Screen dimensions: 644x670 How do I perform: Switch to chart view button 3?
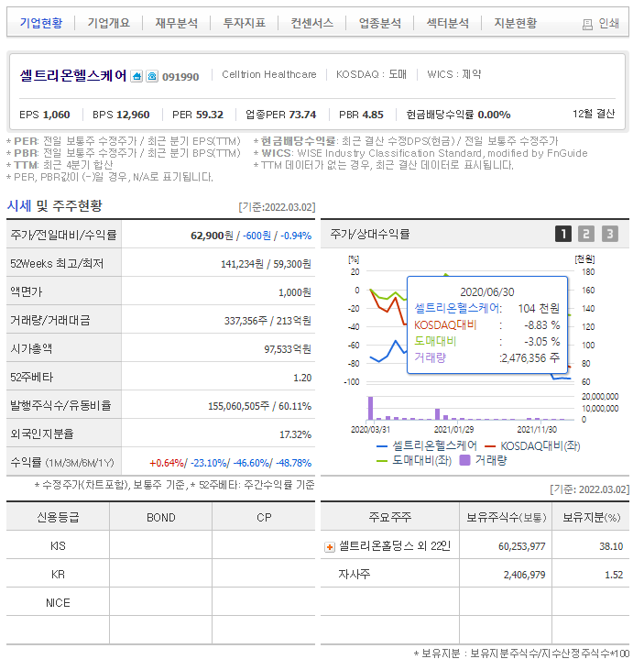tap(610, 234)
